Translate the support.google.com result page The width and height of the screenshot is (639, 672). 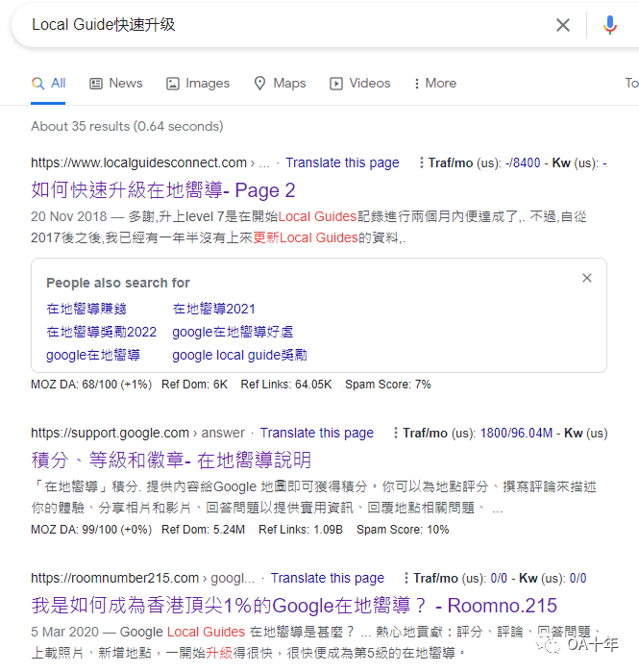(x=317, y=433)
